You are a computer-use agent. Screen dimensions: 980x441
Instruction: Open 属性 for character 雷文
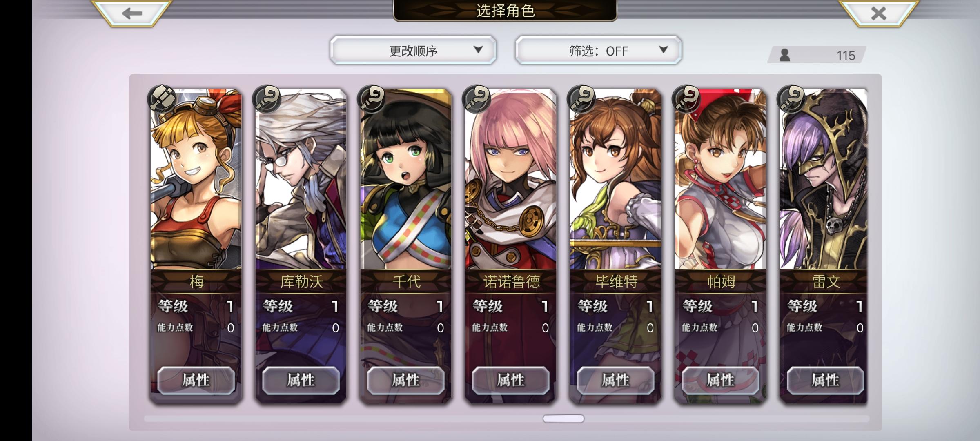click(x=825, y=380)
